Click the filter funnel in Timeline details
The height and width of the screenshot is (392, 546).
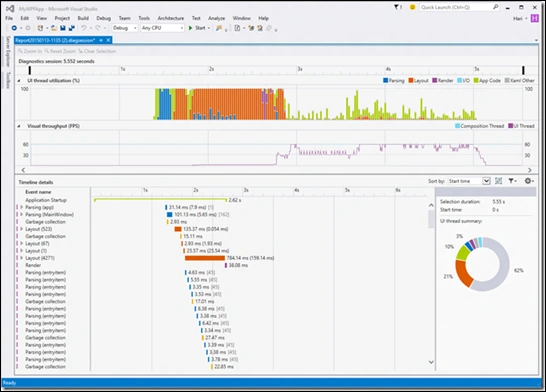tap(511, 181)
